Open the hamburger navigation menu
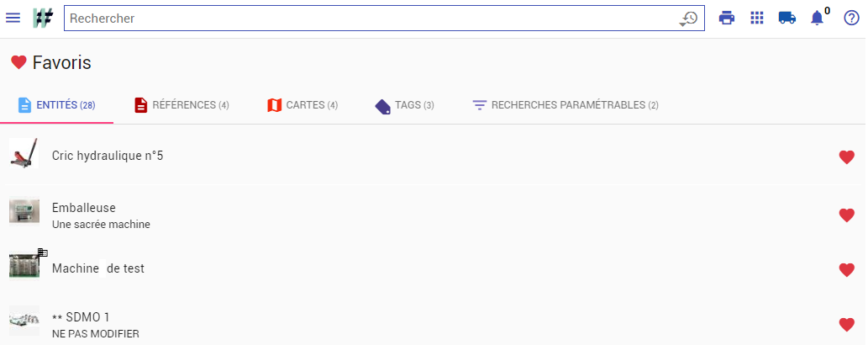The height and width of the screenshot is (345, 868). [13, 18]
